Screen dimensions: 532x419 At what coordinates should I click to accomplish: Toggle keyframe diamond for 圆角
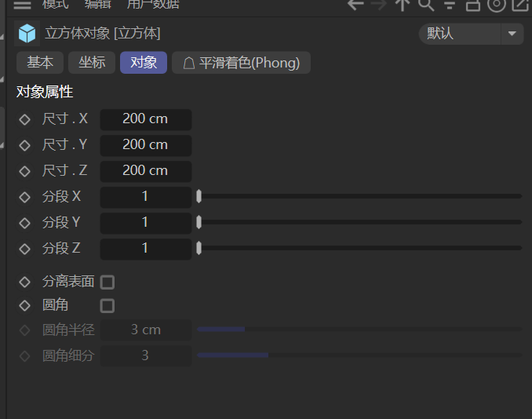pyautogui.click(x=25, y=306)
